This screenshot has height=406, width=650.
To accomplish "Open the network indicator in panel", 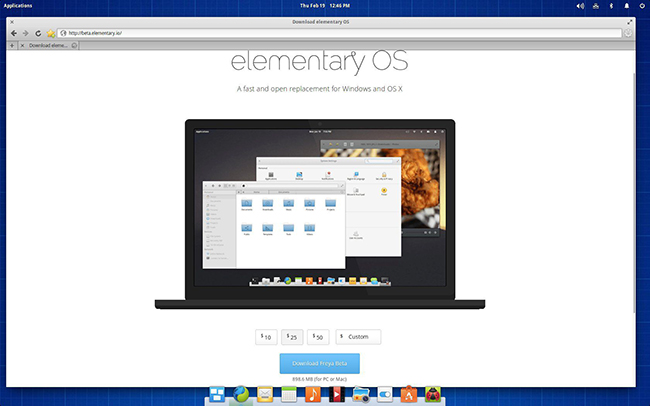I will [596, 6].
